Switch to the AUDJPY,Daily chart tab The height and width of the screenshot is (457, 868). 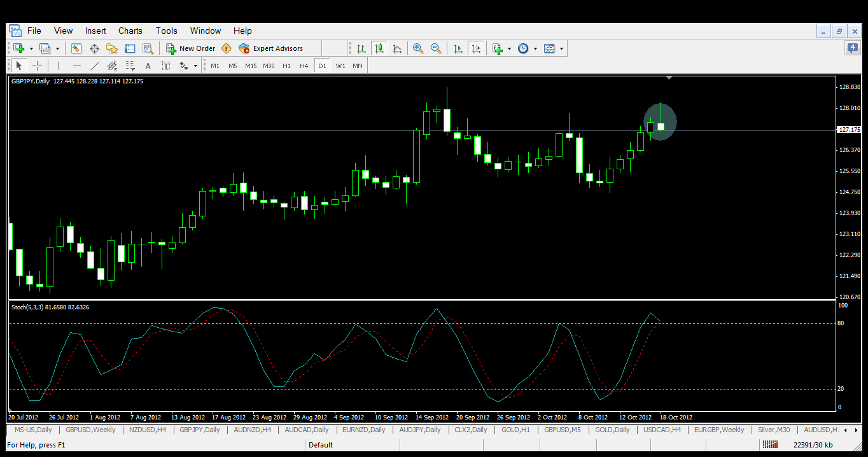click(x=420, y=430)
